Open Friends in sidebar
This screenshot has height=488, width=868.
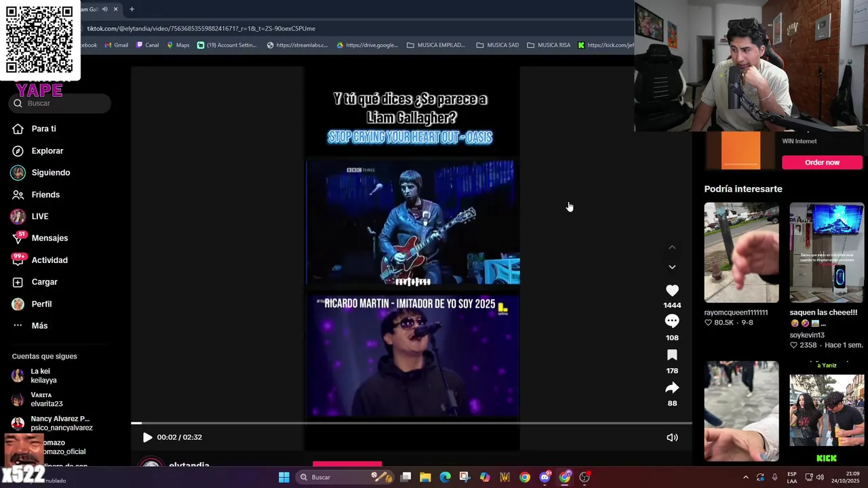(x=45, y=195)
